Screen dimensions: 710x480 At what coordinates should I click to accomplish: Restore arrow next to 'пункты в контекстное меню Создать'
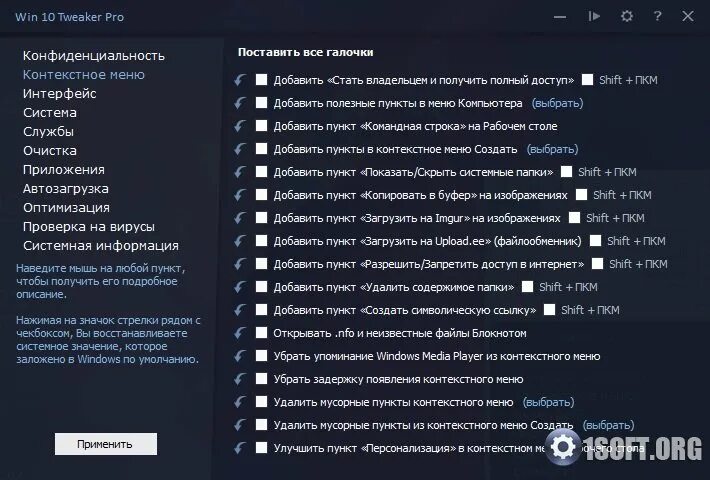pos(240,149)
